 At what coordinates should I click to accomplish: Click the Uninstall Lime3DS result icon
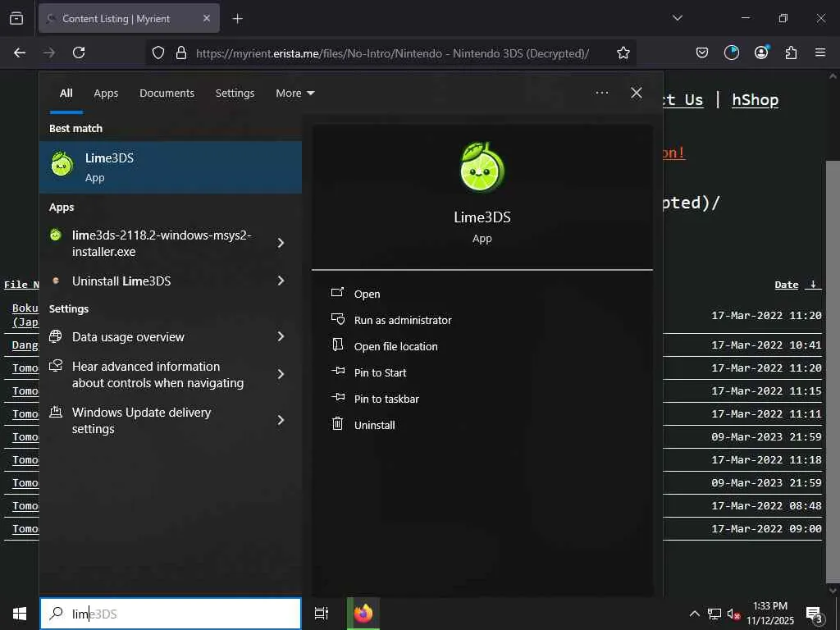56,281
